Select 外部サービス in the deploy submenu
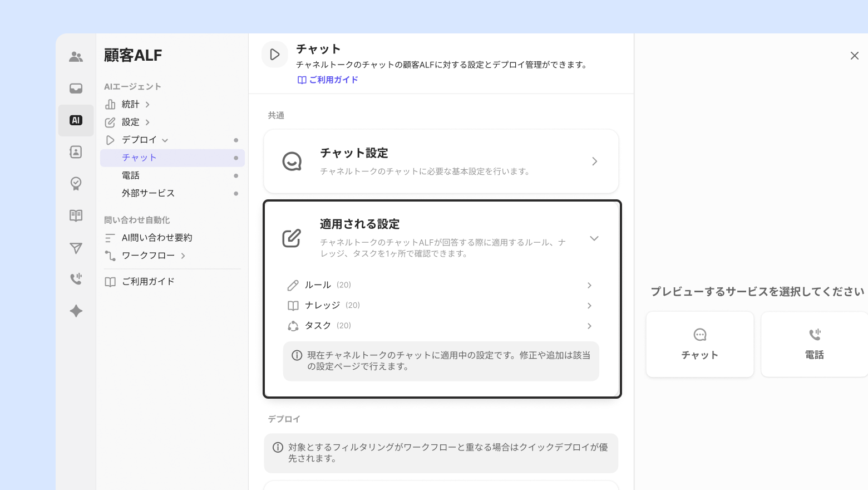868x490 pixels. 148,193
